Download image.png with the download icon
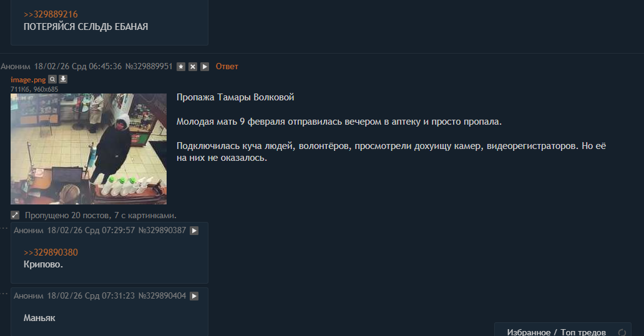 63,79
